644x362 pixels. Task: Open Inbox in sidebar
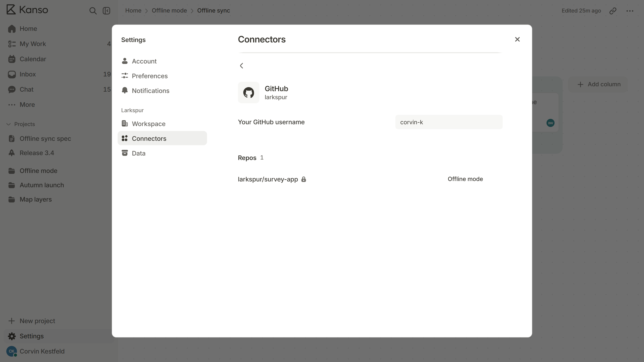tap(59, 74)
